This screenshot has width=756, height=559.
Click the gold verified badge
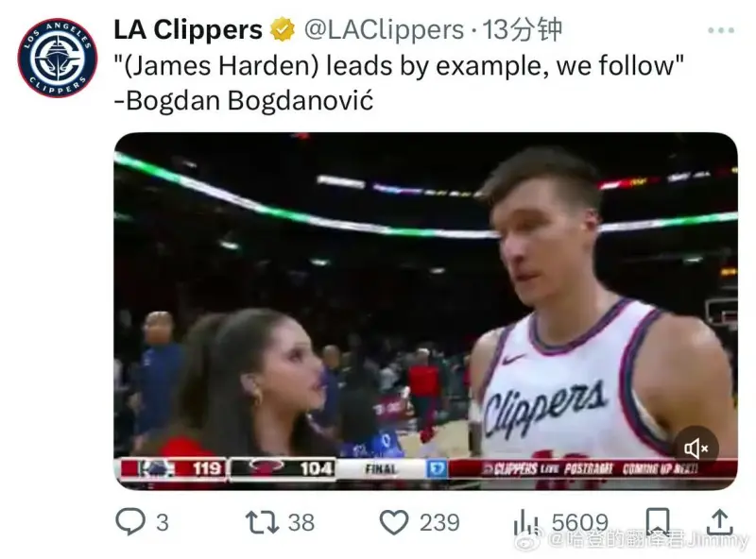tap(283, 30)
